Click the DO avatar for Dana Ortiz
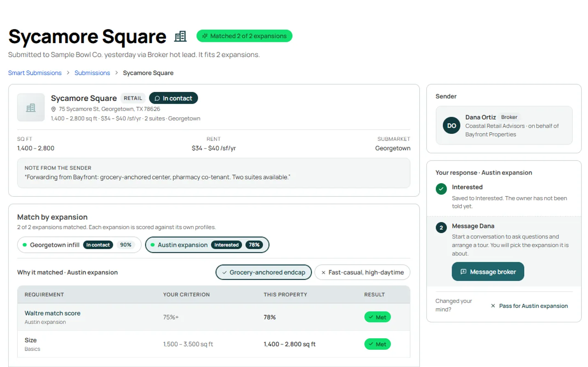The image size is (588, 367). pos(452,126)
